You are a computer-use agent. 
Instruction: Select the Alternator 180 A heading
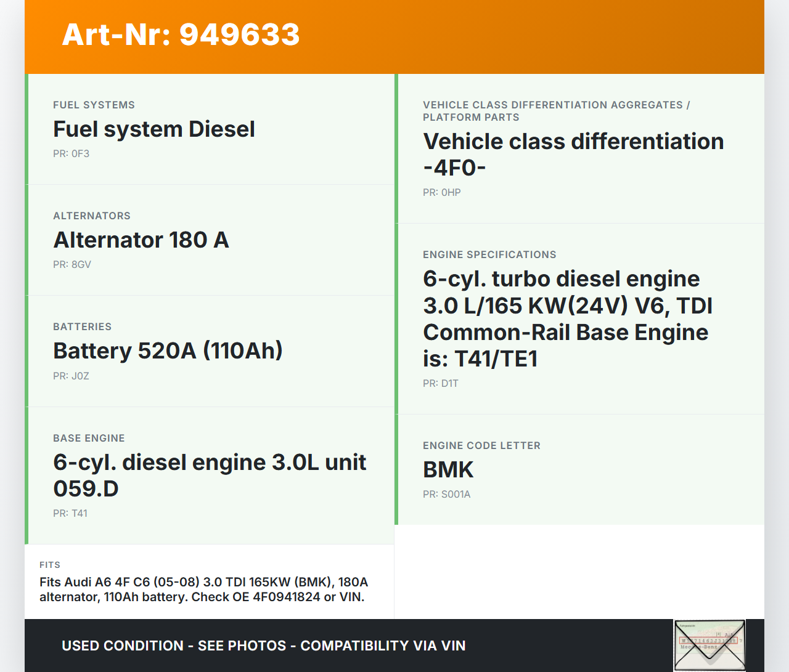(x=141, y=240)
